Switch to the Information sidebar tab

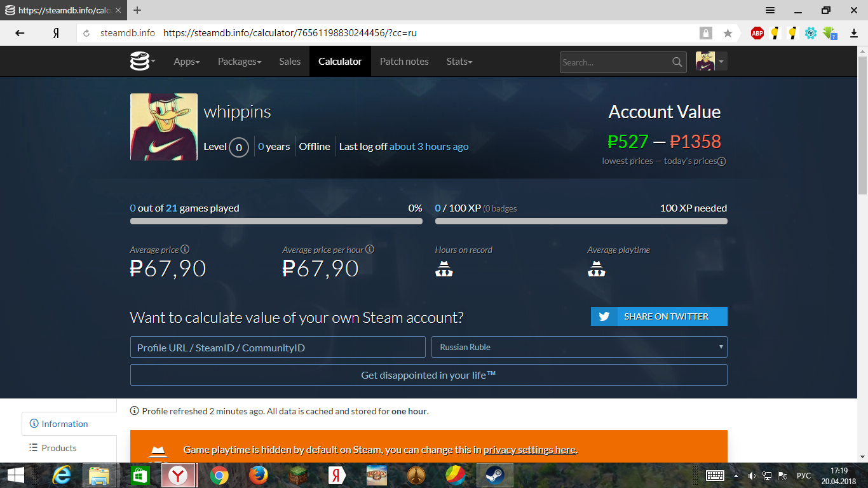click(x=69, y=424)
